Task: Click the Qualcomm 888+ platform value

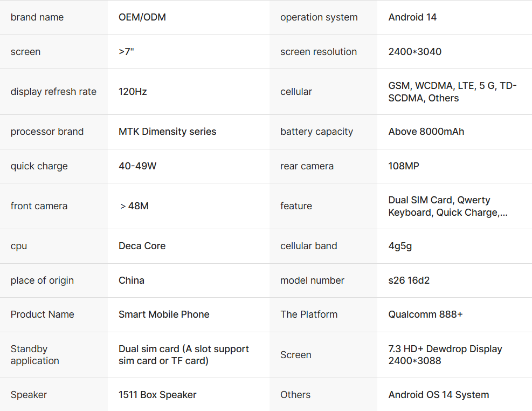Action: point(425,314)
